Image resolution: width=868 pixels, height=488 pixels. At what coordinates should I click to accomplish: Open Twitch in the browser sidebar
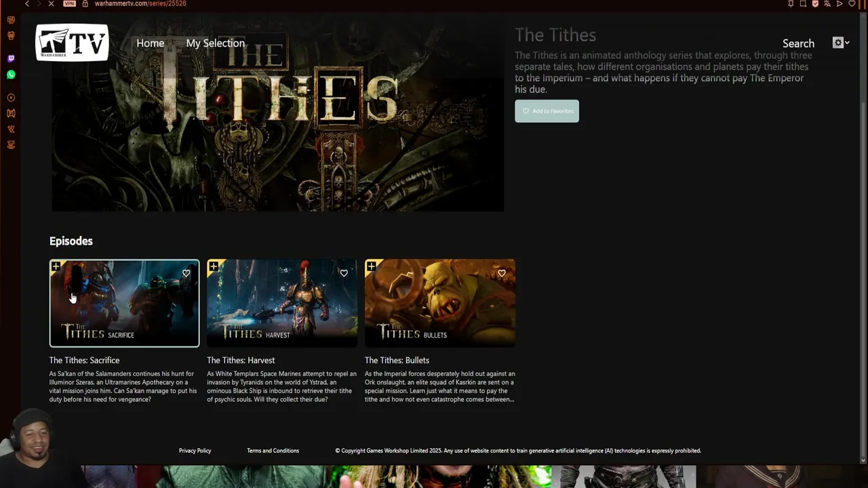click(x=11, y=59)
